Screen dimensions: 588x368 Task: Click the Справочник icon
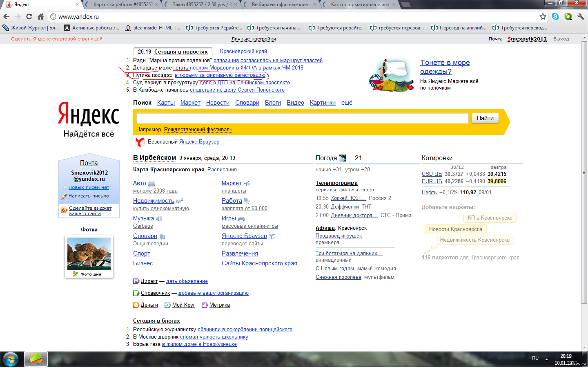136,293
